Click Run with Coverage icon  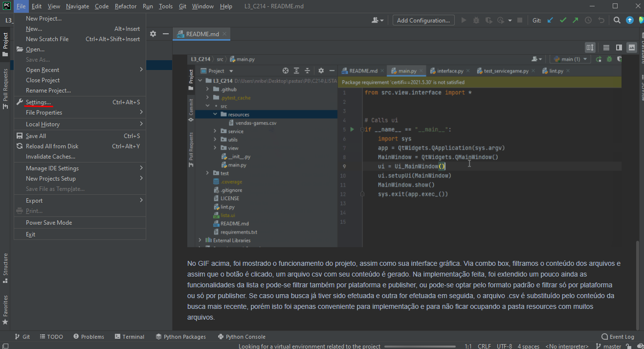(x=489, y=21)
